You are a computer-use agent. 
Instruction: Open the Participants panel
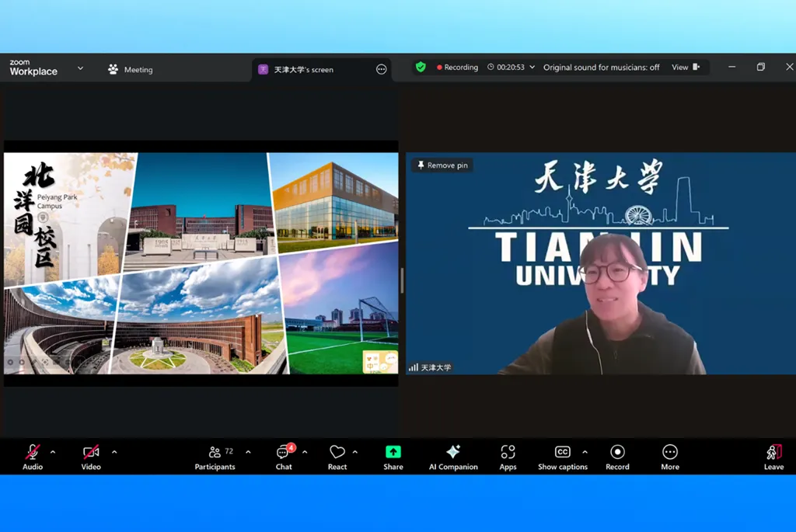point(215,457)
